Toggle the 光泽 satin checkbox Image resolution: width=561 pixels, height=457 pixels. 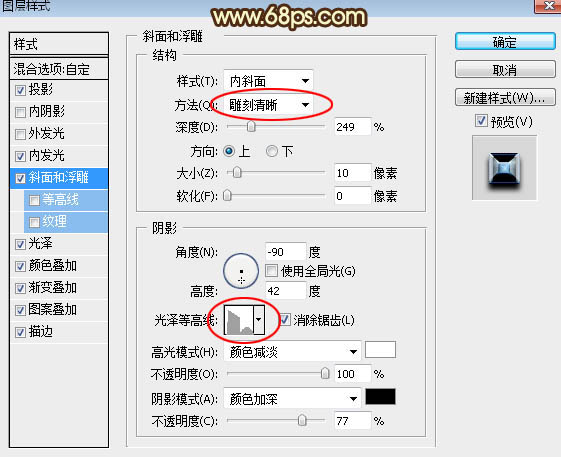pos(20,244)
